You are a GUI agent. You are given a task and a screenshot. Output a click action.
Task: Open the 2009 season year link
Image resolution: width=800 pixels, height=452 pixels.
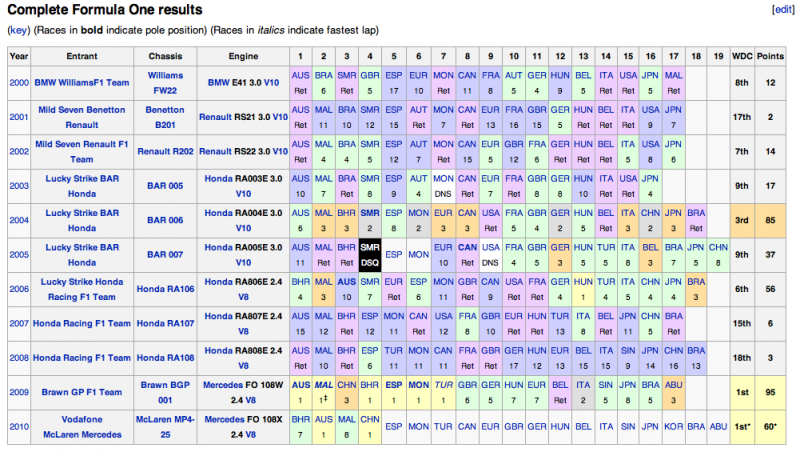click(x=18, y=391)
